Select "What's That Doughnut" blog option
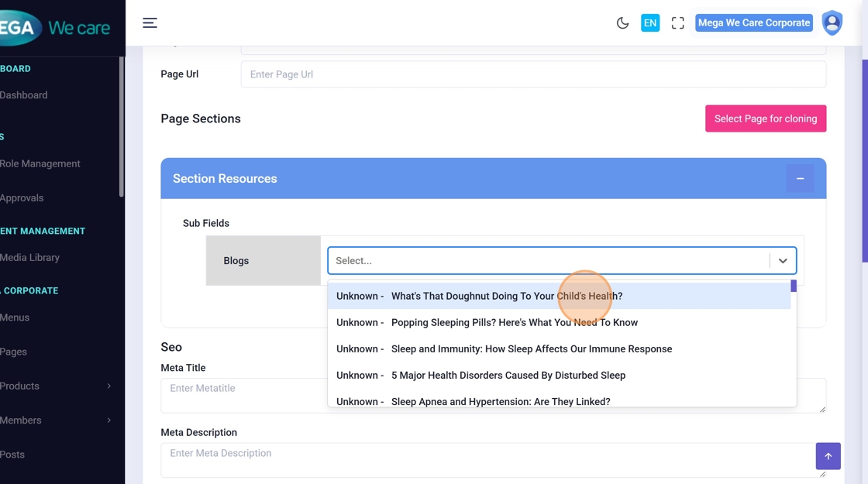The image size is (868, 484). 506,296
